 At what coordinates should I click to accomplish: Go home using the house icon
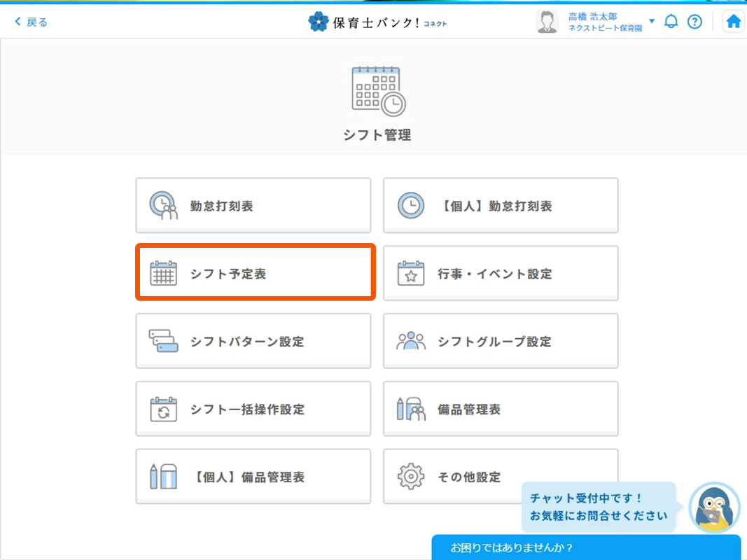[733, 21]
